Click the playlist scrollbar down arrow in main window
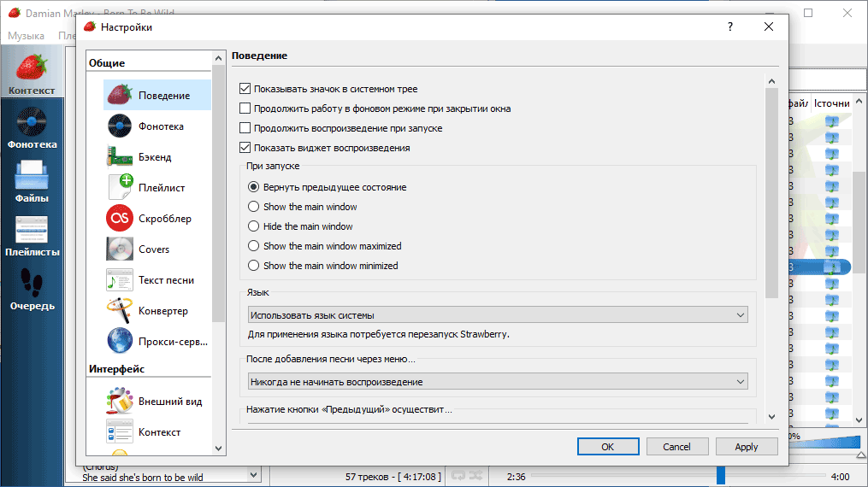Screen dimensions: 868x487 859,420
